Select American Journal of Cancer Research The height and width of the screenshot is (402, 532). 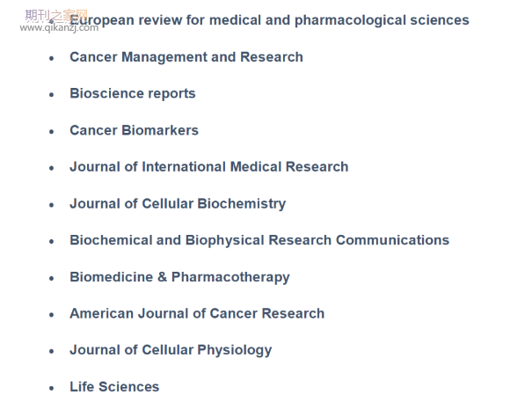[197, 313]
